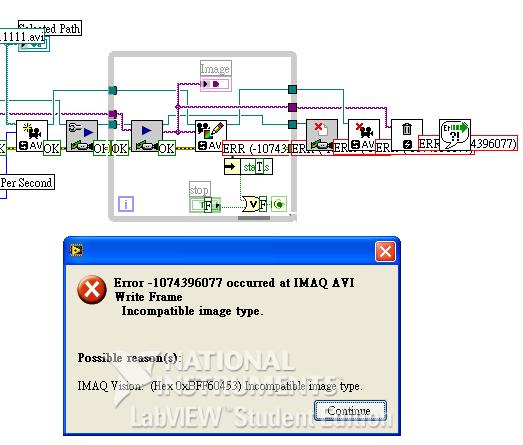Click the camera configure node with wrench
Screen dimensions: 523x445
pyautogui.click(x=82, y=136)
